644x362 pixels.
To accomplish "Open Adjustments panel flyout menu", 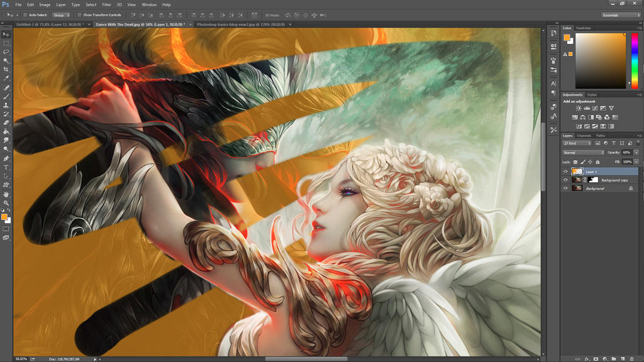I will 639,95.
